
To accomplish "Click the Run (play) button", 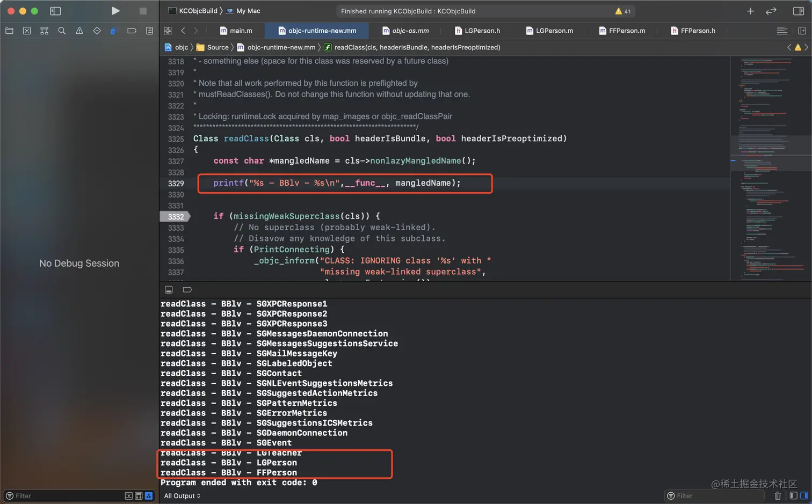I will pyautogui.click(x=115, y=11).
